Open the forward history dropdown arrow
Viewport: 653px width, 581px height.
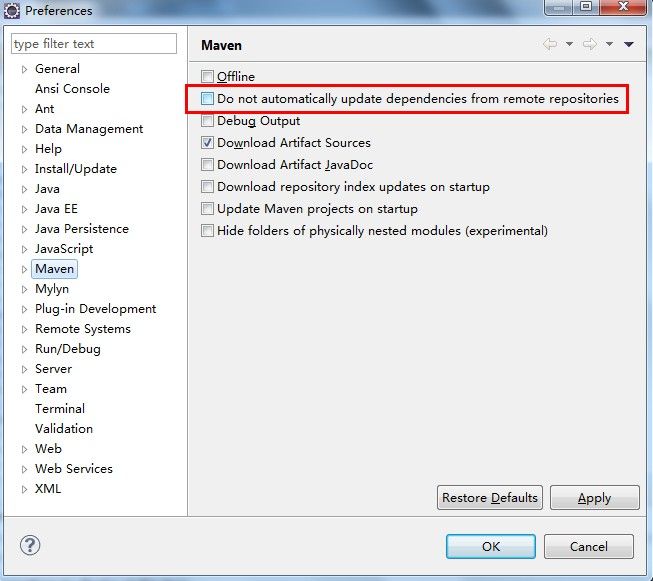tap(609, 44)
